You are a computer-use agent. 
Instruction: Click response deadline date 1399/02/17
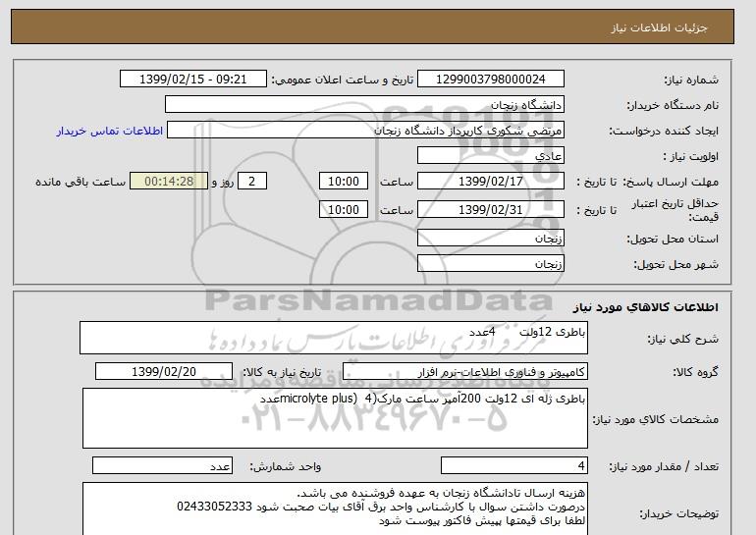[x=490, y=182]
